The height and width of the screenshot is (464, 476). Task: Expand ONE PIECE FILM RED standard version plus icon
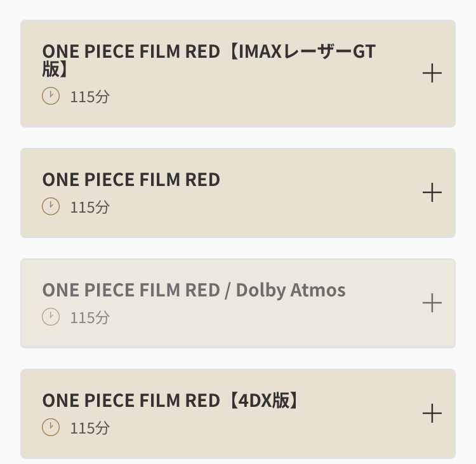432,192
